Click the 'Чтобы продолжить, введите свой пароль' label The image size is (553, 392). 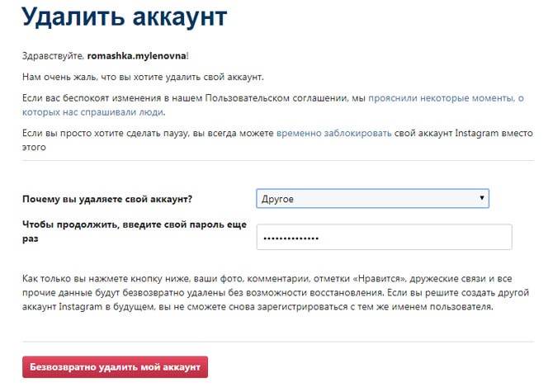pos(135,231)
